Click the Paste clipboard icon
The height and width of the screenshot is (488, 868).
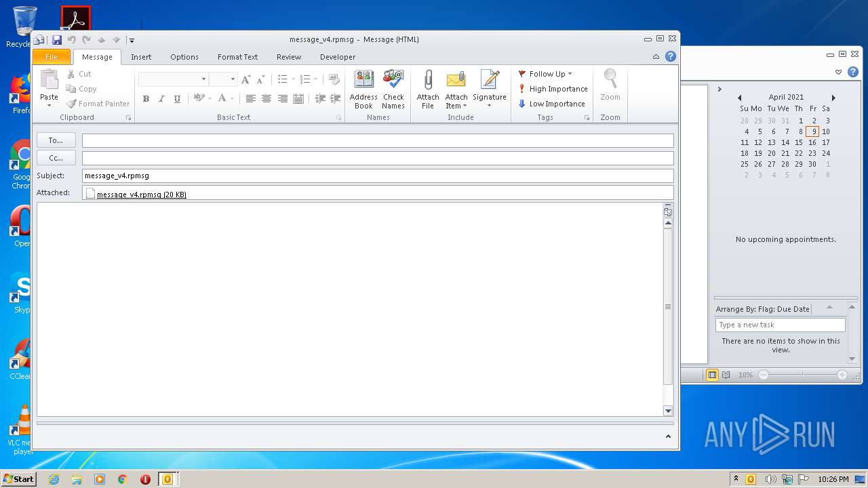click(x=49, y=79)
